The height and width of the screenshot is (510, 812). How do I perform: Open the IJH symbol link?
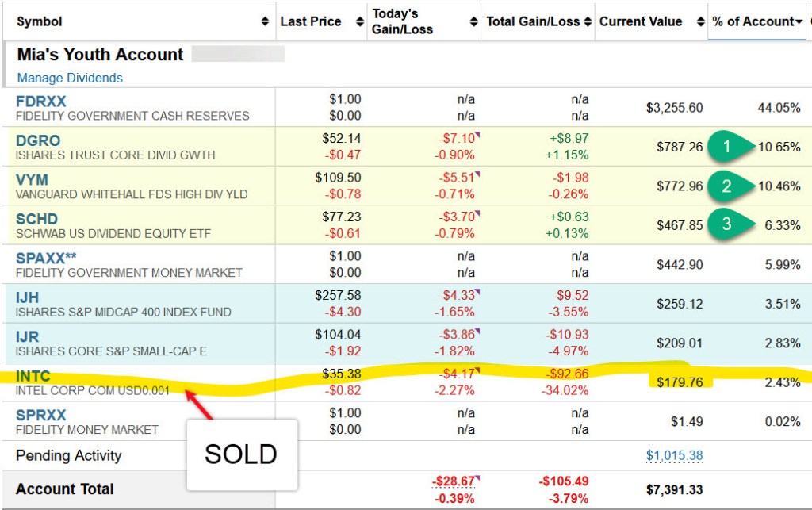(x=29, y=297)
